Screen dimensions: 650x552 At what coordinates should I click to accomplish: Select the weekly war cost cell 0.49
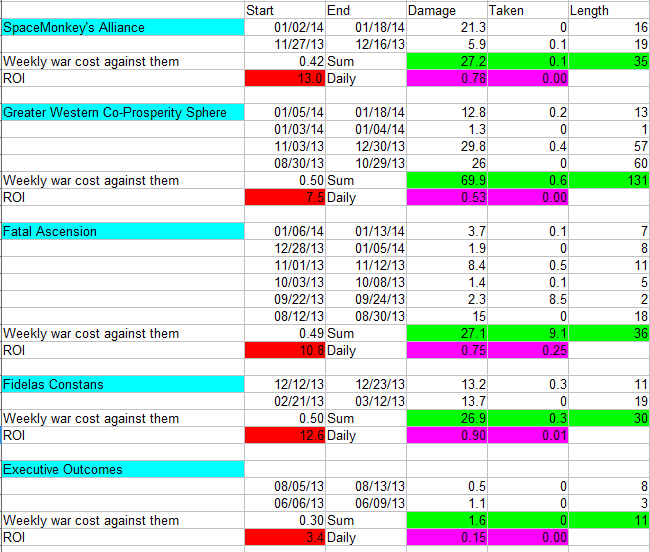tap(285, 333)
